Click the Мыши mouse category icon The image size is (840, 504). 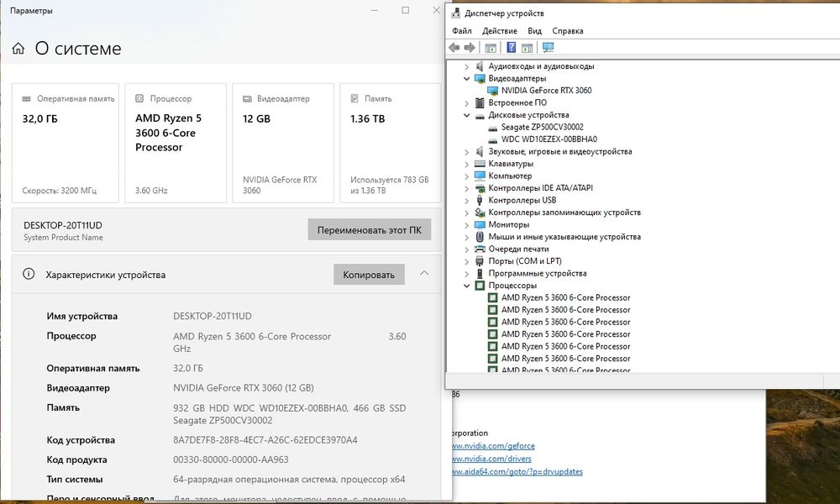480,237
